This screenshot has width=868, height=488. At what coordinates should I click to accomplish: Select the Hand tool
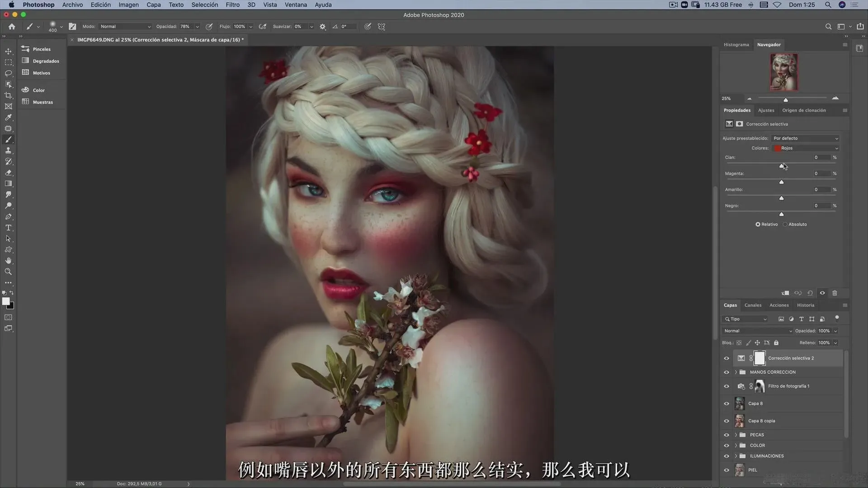(x=8, y=261)
